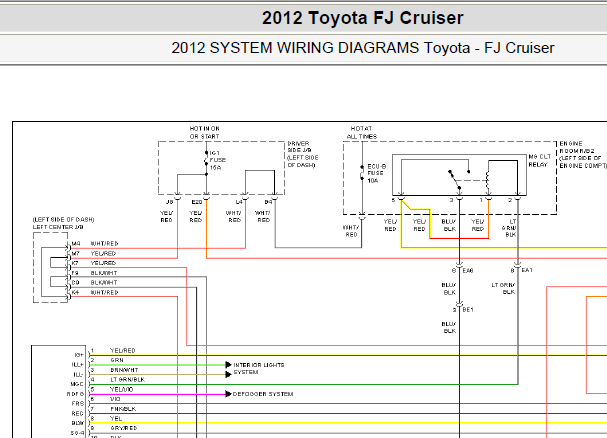The image size is (607, 438).
Task: Select the B4 connector label
Action: (268, 202)
